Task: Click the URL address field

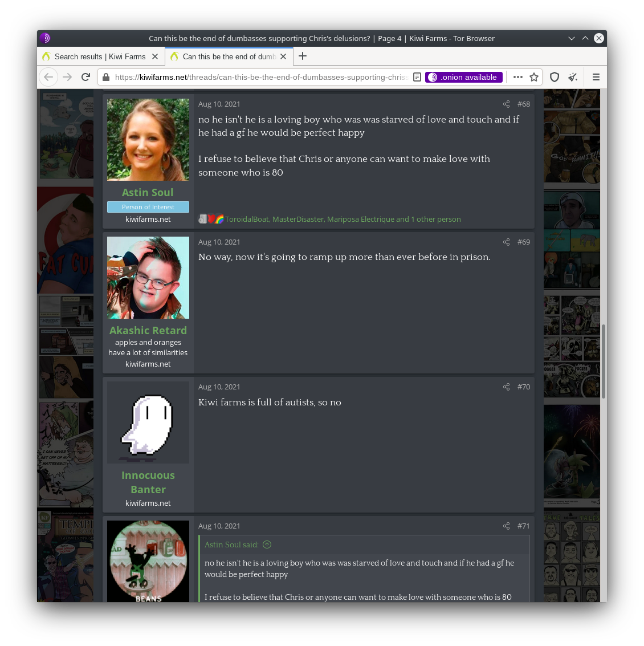Action: pos(262,77)
